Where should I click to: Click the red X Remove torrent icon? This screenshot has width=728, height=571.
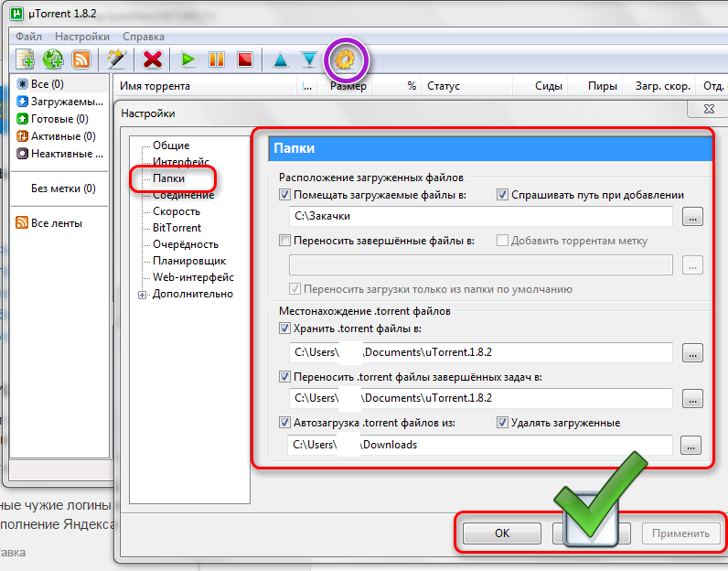coord(153,59)
